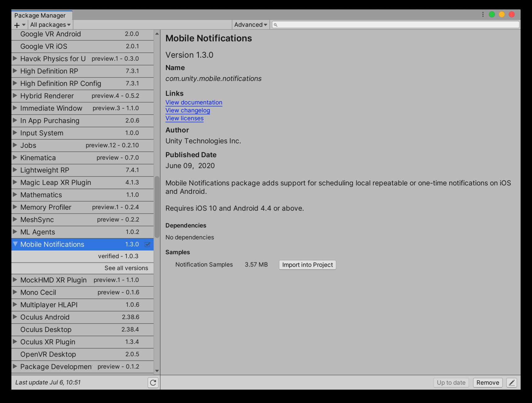This screenshot has width=532, height=403.
Task: Select the Package Manager tab
Action: [x=41, y=15]
